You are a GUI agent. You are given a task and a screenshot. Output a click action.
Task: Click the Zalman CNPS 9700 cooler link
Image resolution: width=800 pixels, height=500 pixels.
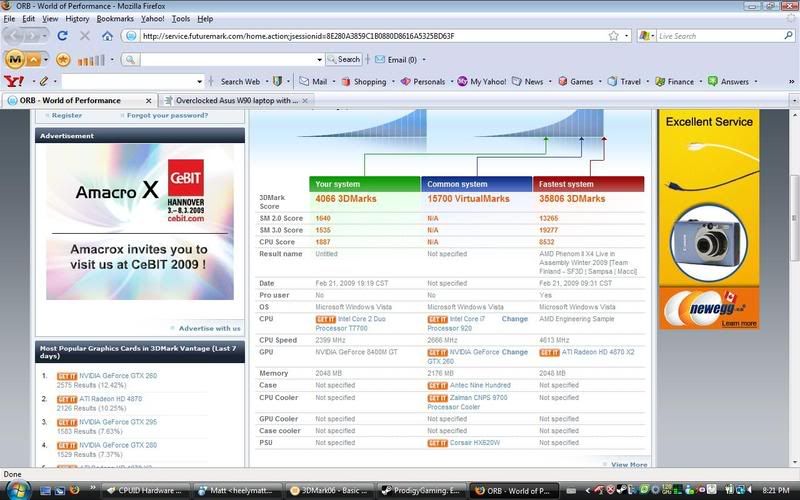pyautogui.click(x=467, y=402)
